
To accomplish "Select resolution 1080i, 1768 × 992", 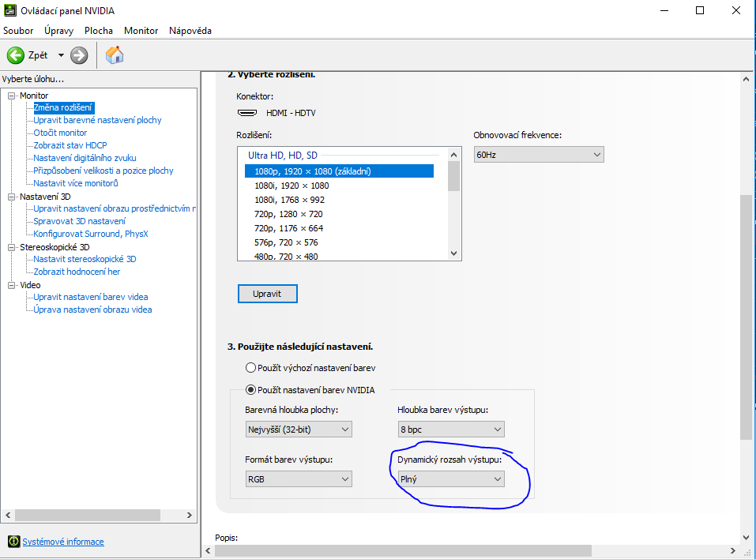I will (x=290, y=200).
